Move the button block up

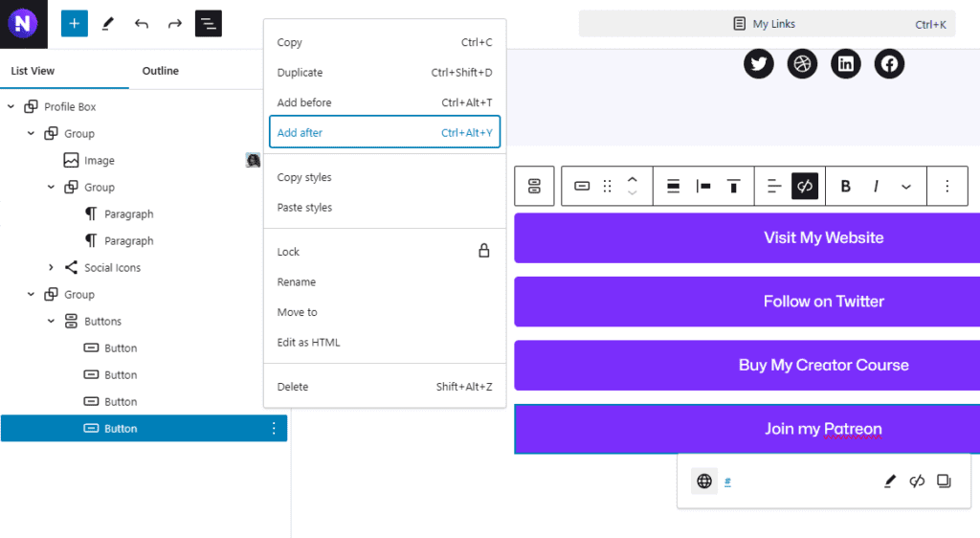tap(633, 179)
